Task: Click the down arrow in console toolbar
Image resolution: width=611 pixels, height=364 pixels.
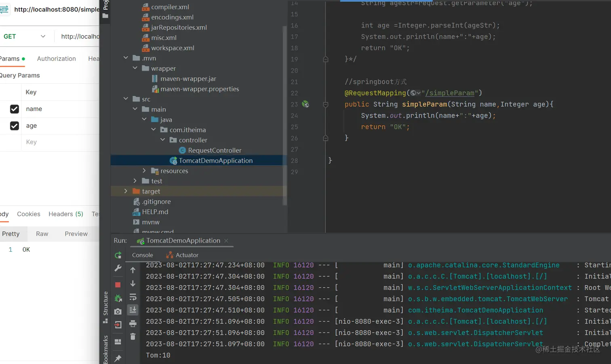Action: pos(133,284)
